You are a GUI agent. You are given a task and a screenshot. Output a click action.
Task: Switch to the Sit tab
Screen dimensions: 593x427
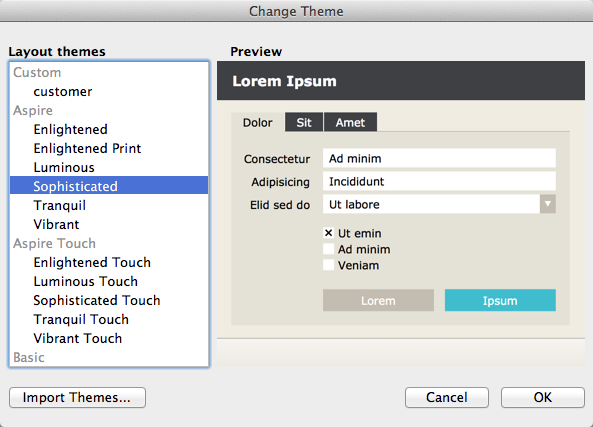(304, 122)
